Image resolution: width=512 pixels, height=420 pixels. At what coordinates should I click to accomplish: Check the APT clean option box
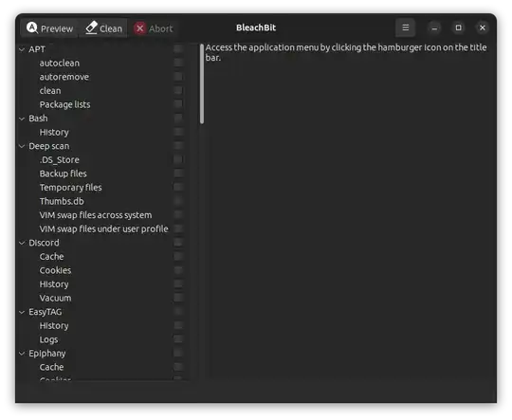point(178,90)
